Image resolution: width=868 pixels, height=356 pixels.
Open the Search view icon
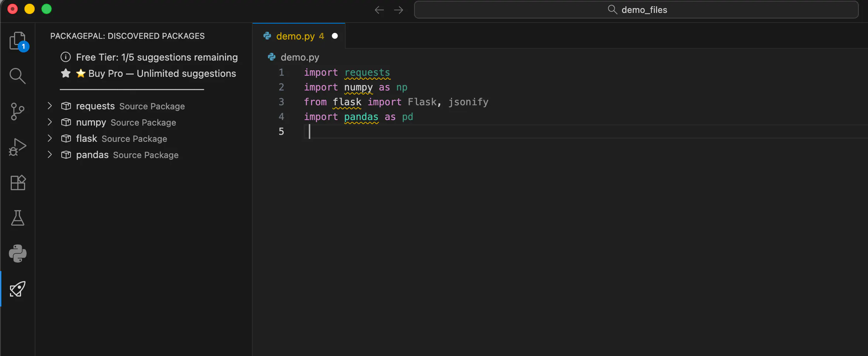[x=17, y=76]
